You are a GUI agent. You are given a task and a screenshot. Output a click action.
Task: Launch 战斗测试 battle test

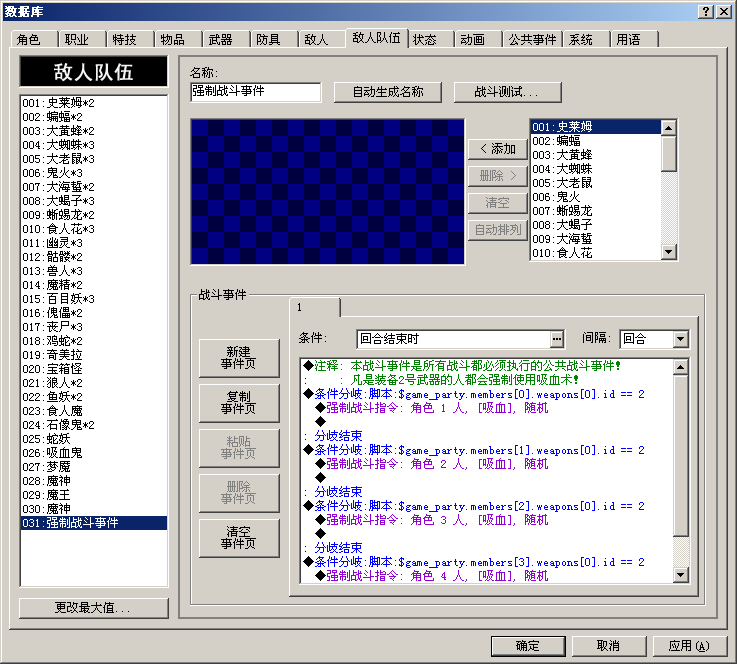508,92
